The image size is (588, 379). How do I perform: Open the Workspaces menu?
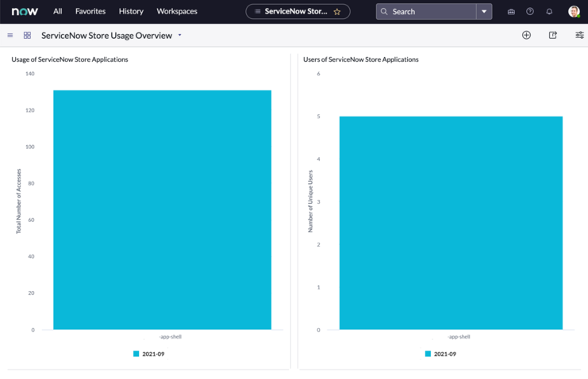coord(177,11)
